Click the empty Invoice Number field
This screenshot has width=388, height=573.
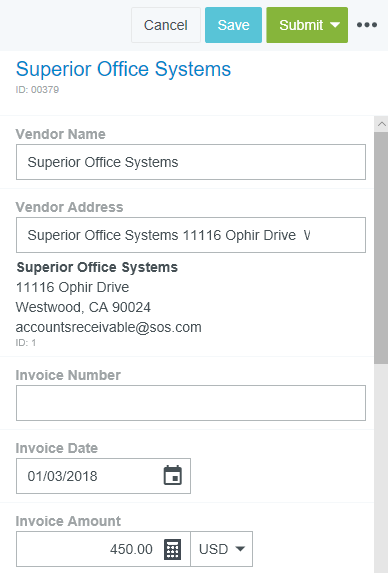(191, 403)
